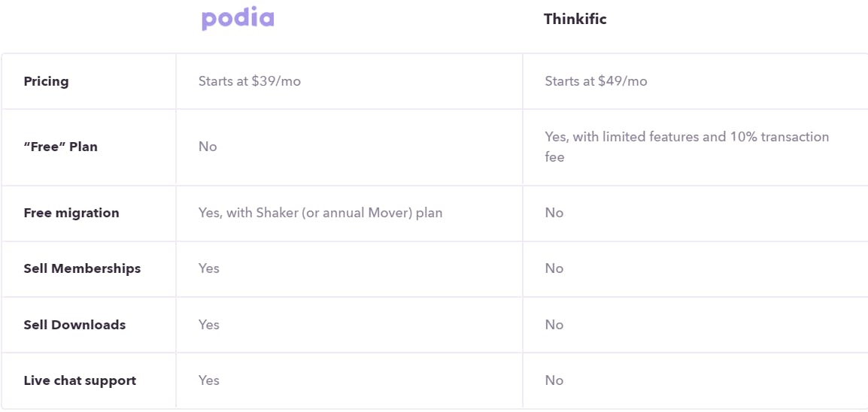Click Thinkific's limited features transaction fee text
Image resolution: width=868 pixels, height=412 pixels.
687,147
